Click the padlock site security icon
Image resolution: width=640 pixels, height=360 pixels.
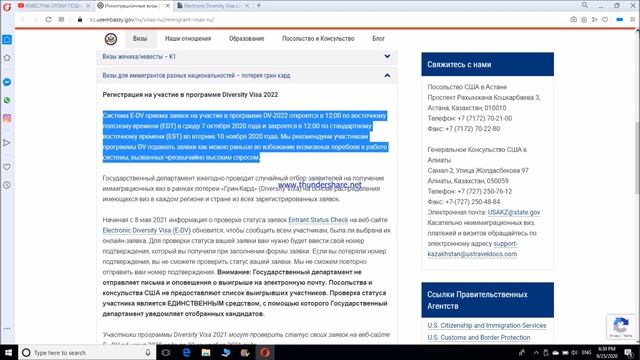[80, 20]
